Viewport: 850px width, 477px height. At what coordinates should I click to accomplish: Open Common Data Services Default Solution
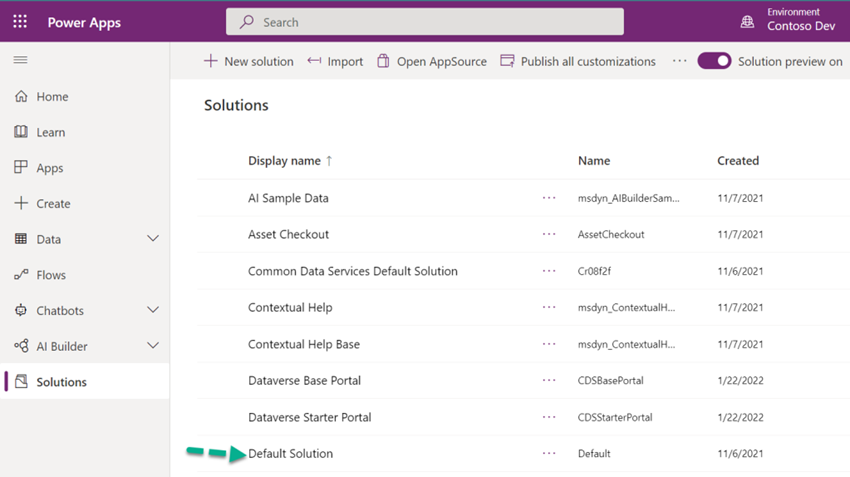[353, 271]
